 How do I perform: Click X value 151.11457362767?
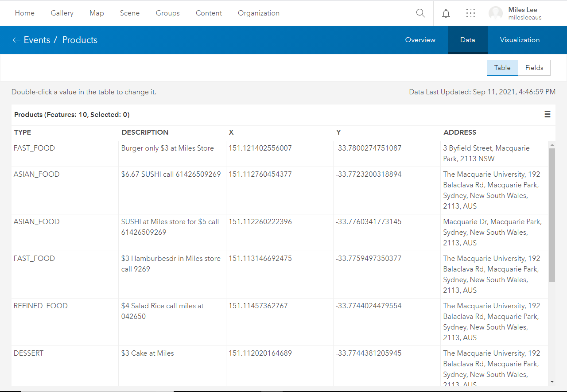[x=258, y=306]
